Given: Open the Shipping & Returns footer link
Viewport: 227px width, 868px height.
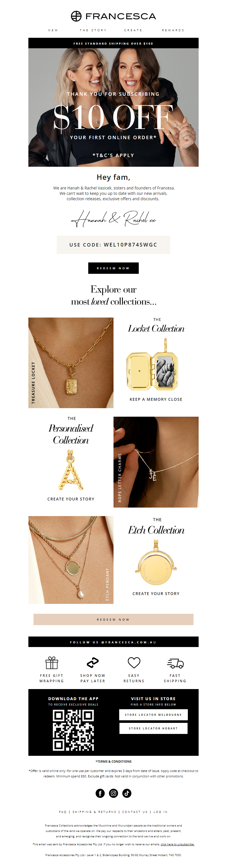Looking at the screenshot, I should tap(94, 812).
